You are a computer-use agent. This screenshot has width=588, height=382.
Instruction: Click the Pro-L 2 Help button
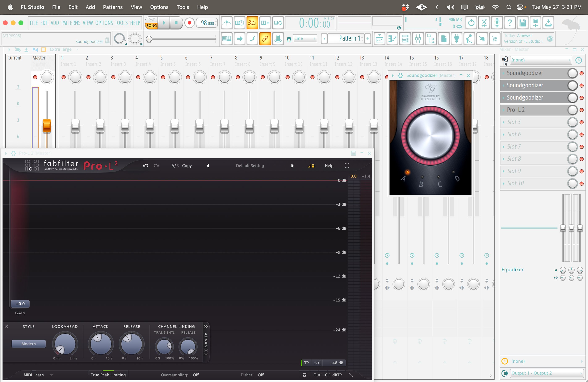tap(329, 165)
